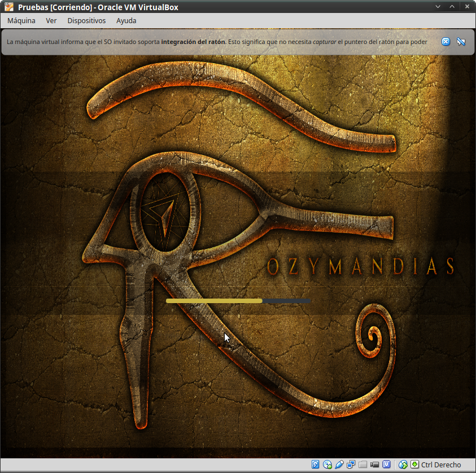Open the Ayuda menu
This screenshot has width=476, height=473.
coord(126,20)
